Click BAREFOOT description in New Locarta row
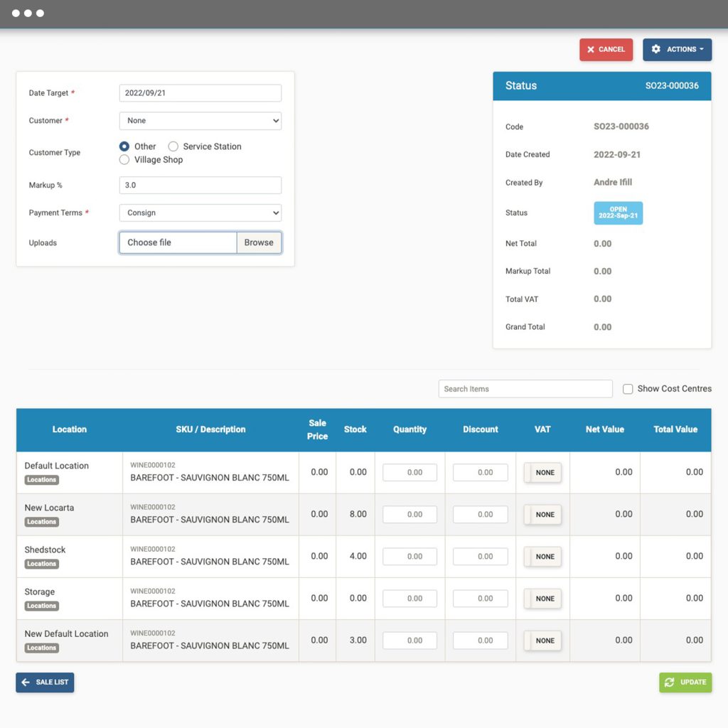728x728 pixels. (x=210, y=520)
